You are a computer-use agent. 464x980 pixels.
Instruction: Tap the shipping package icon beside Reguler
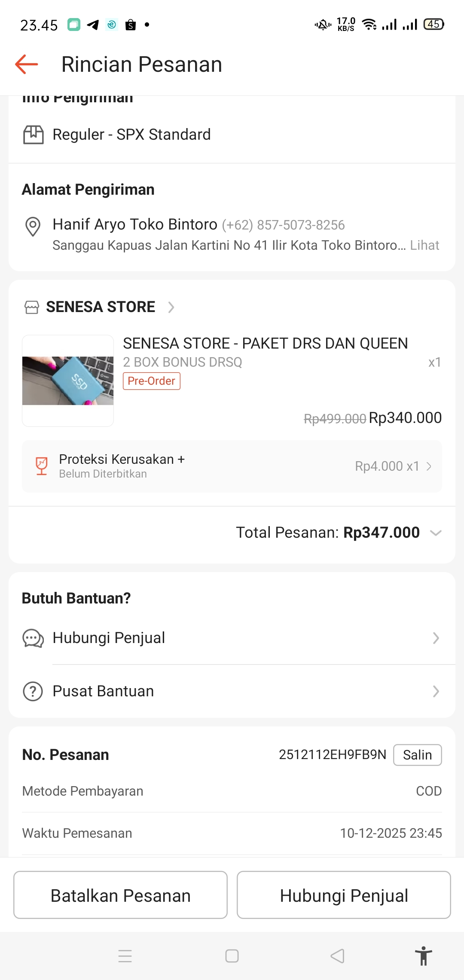(33, 135)
